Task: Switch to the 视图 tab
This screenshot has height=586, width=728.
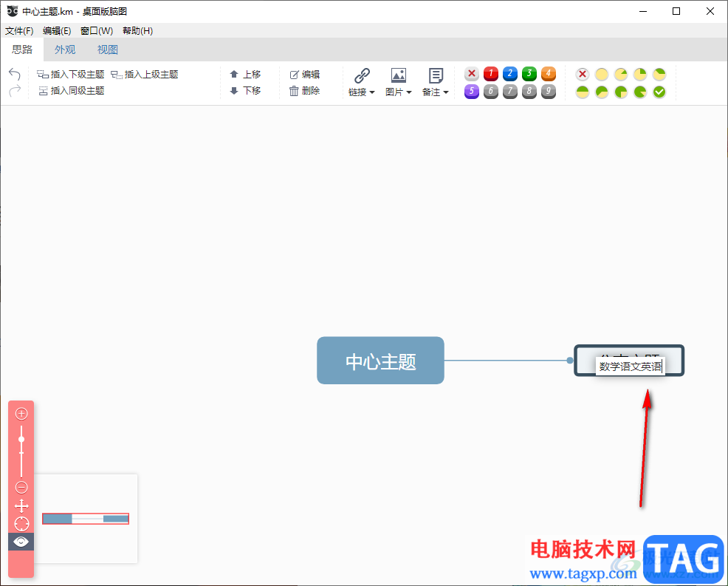Action: 108,50
